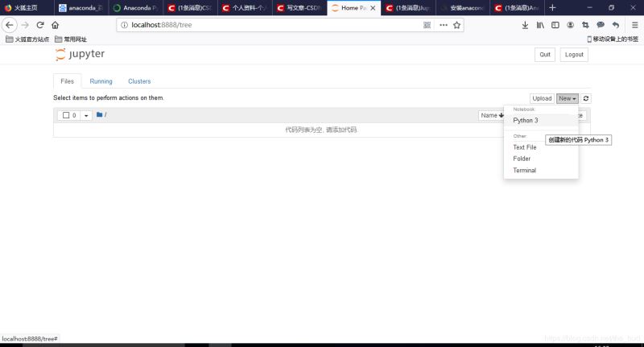
Task: Toggle the New dropdown button
Action: (x=568, y=98)
